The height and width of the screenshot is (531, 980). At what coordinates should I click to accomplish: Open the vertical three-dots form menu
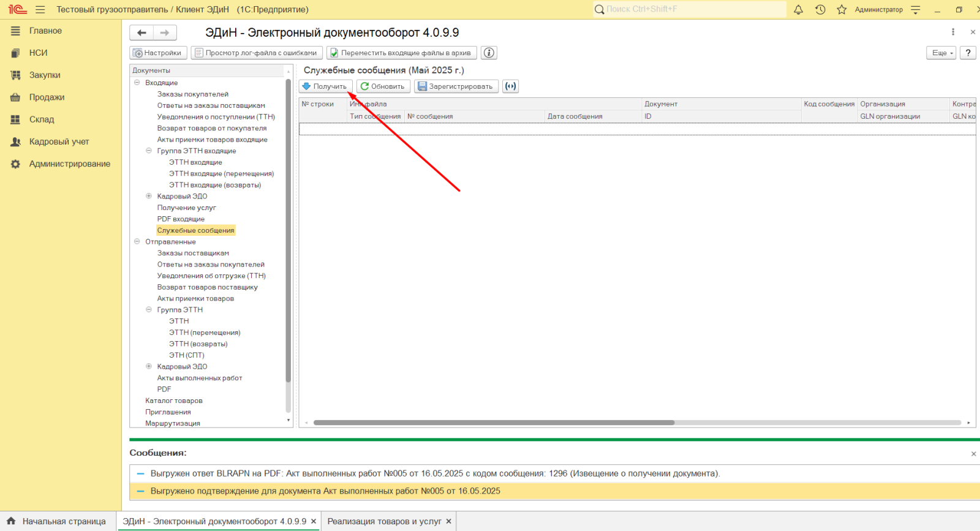click(x=953, y=32)
